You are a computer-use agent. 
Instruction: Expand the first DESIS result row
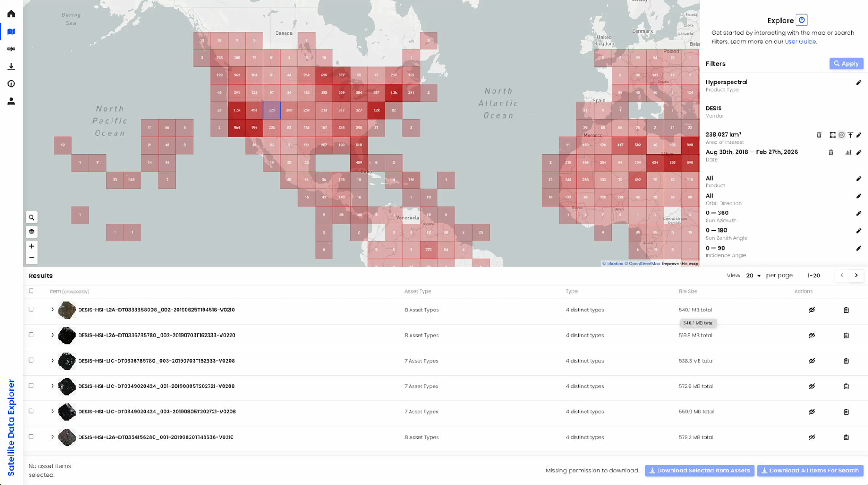point(53,310)
